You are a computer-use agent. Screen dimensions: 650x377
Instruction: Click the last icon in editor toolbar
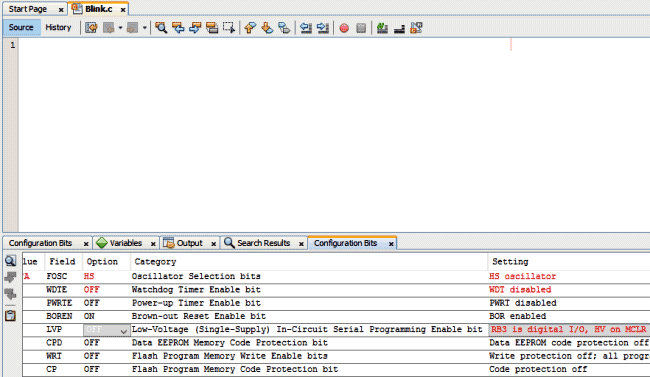416,28
